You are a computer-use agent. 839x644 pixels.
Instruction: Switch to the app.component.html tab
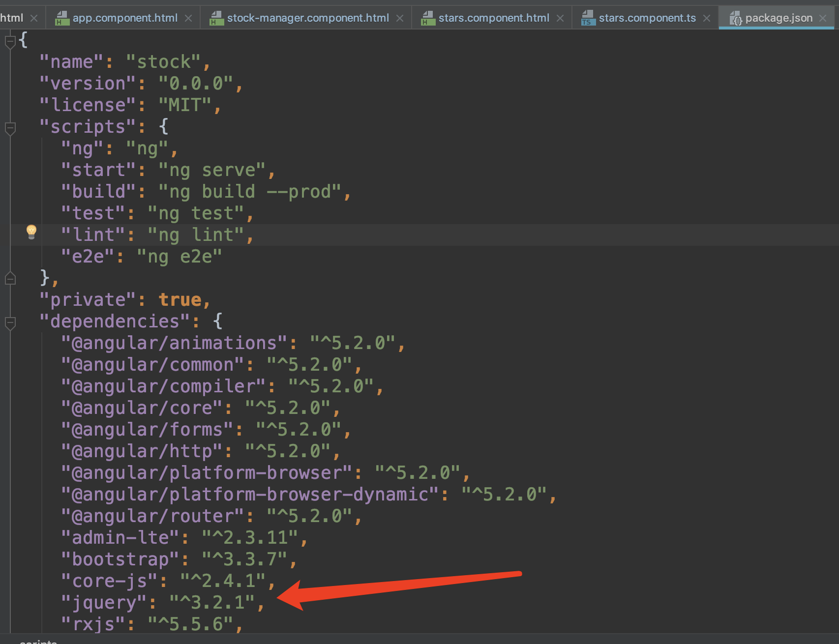tap(124, 18)
